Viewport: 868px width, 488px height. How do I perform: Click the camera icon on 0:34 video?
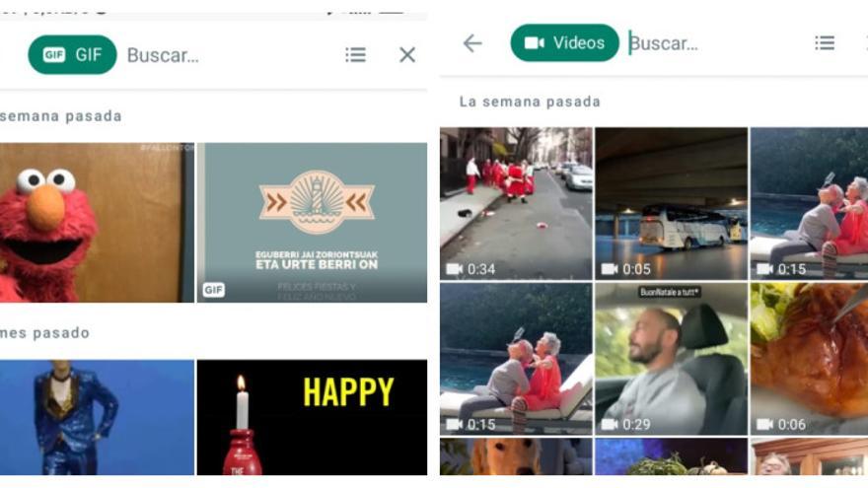455,269
